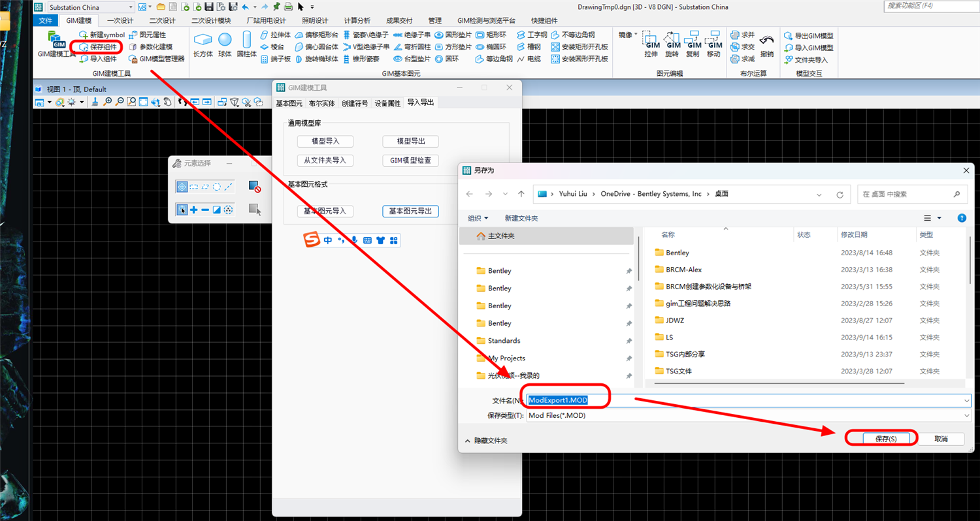The image size is (980, 521).
Task: Switch to the 设备属性 tab in GIM建模工具
Action: (387, 103)
